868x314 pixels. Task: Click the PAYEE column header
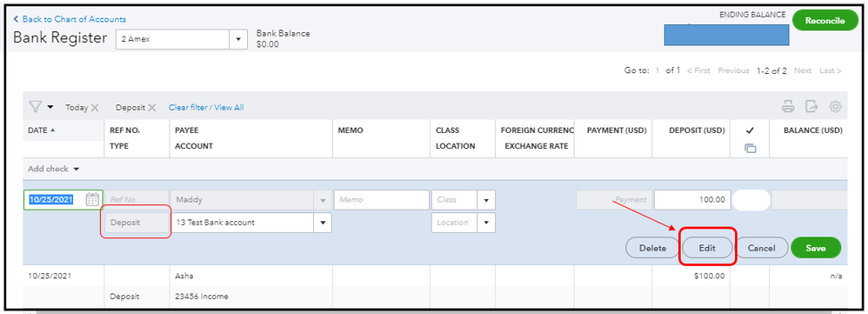[x=186, y=131]
